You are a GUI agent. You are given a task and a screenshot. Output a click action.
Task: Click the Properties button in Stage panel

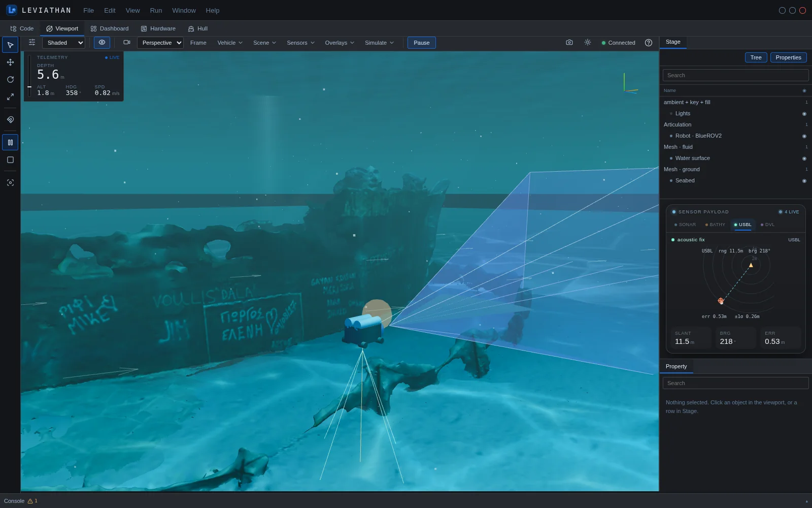pos(788,57)
